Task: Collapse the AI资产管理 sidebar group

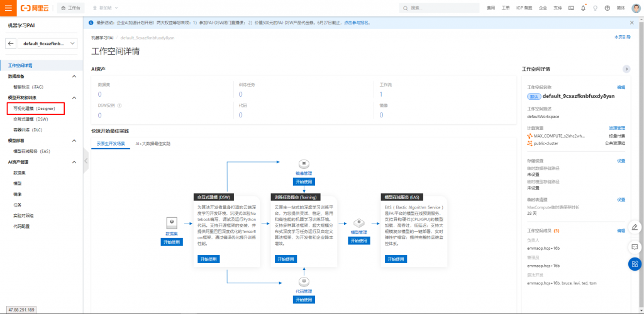Action: click(x=74, y=162)
